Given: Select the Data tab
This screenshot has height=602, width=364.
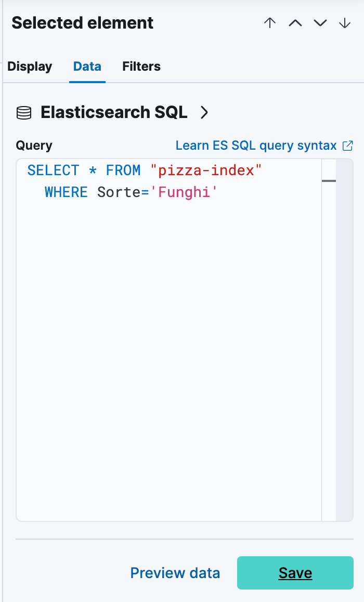Looking at the screenshot, I should tap(87, 67).
